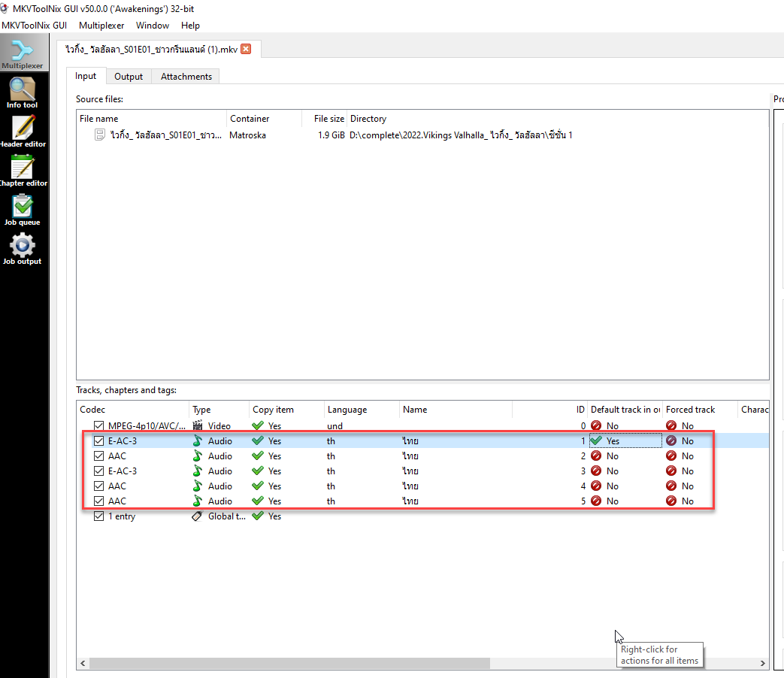Switch to the Input tab
The image size is (784, 678).
pyautogui.click(x=86, y=76)
